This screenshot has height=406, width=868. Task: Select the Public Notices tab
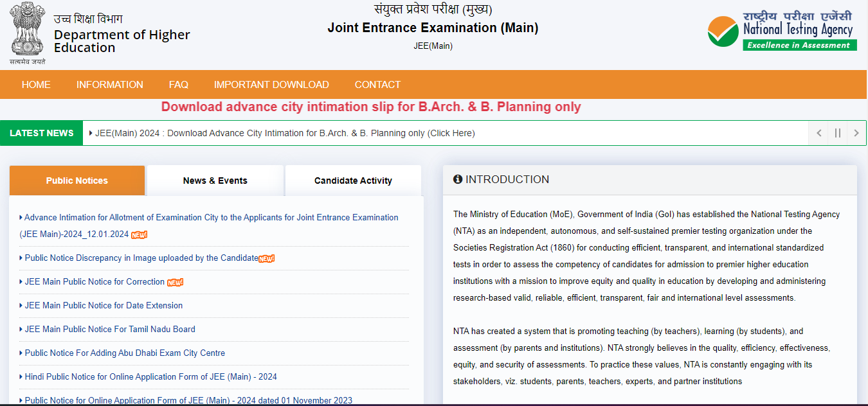point(77,181)
